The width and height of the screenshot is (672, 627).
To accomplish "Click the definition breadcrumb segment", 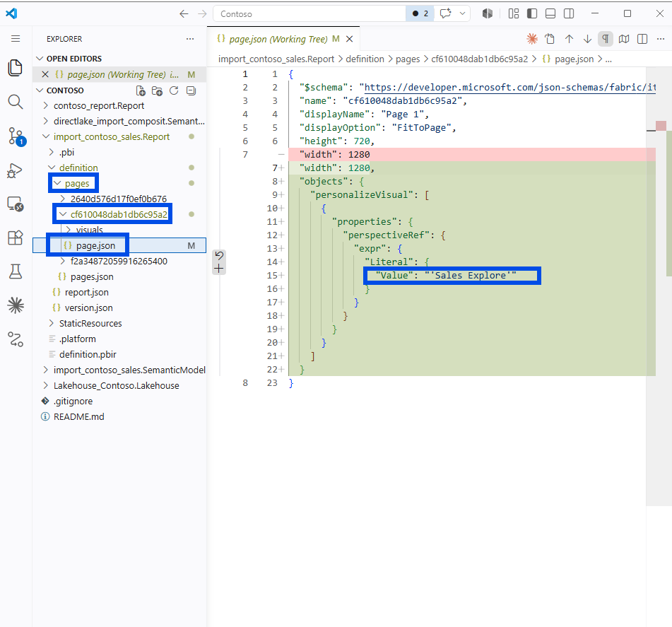I will [365, 59].
